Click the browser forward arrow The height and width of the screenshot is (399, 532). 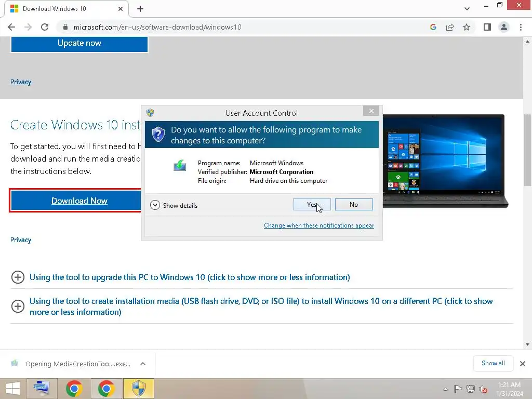pos(28,27)
